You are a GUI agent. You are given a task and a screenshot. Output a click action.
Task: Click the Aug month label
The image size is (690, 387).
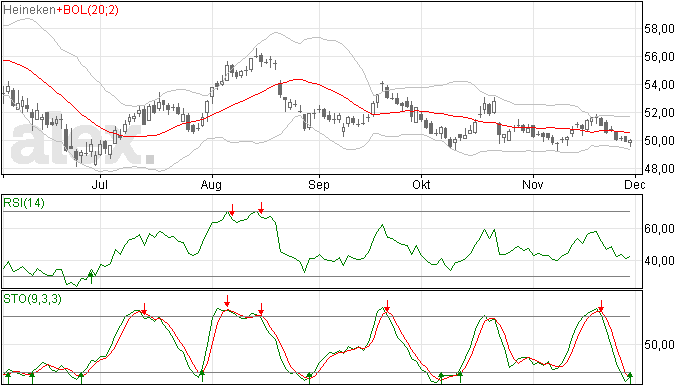211,184
